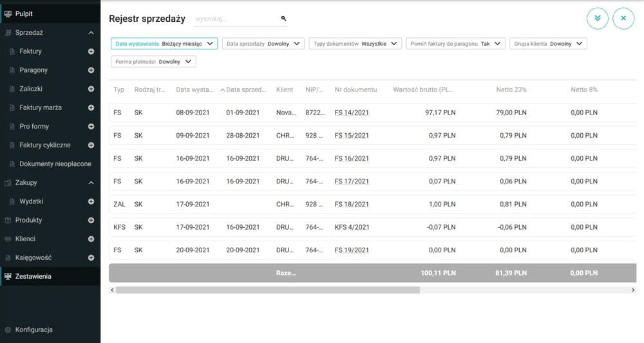Add a new expense with Wydatki plus icon
This screenshot has height=343, width=644.
(91, 201)
